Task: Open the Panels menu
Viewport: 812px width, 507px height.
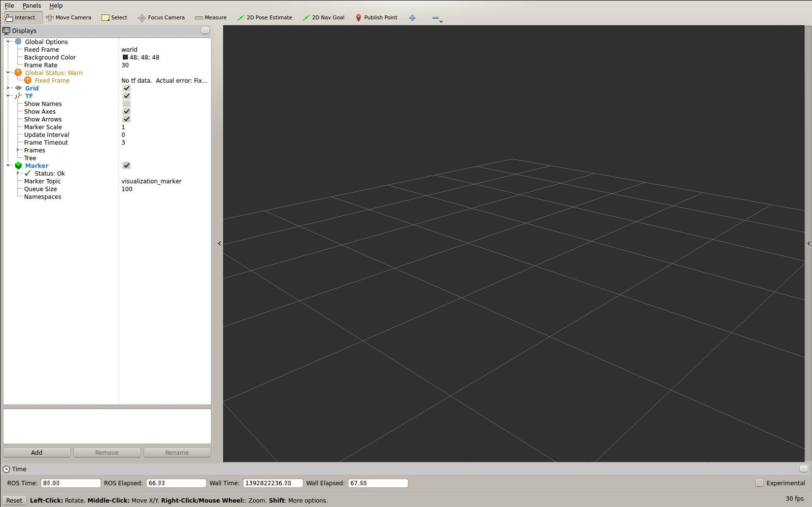Action: (x=31, y=6)
